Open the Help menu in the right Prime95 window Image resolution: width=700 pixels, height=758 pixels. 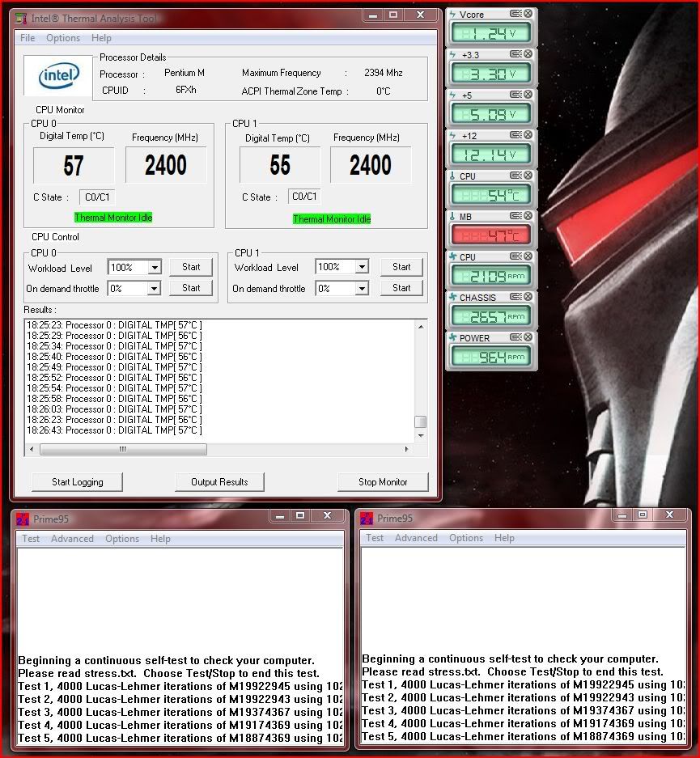[x=504, y=538]
